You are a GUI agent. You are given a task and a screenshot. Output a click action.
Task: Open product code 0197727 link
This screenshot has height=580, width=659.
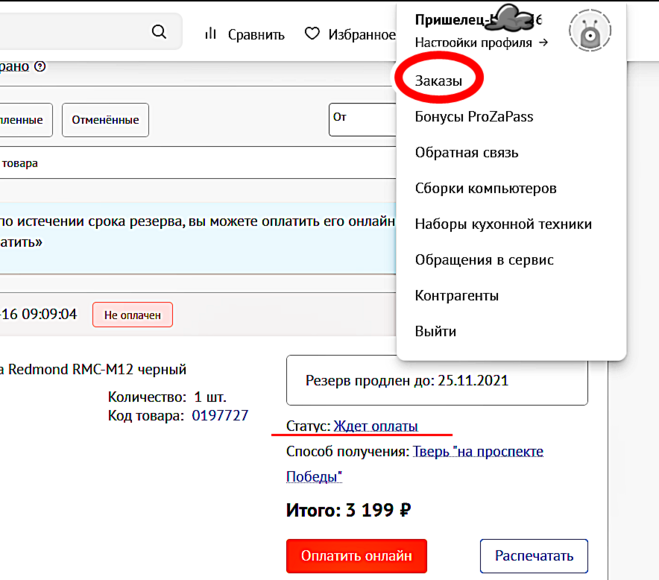click(x=220, y=415)
